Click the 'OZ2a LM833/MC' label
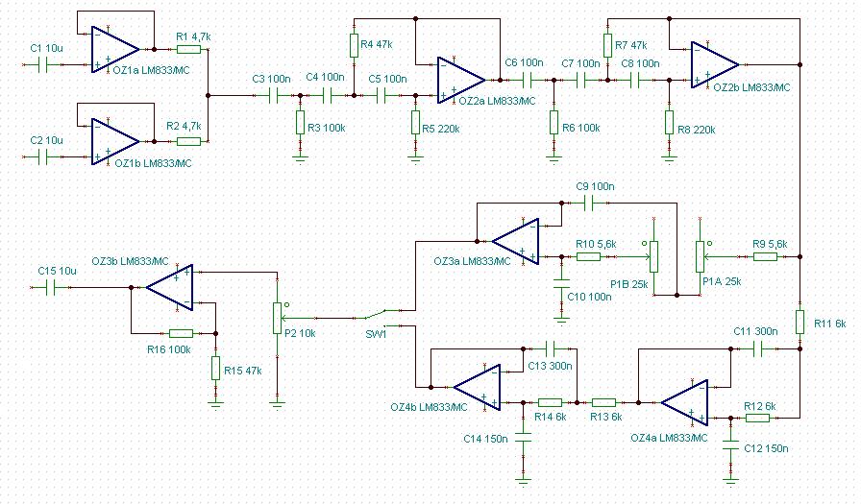This screenshot has width=861, height=504. click(x=497, y=101)
